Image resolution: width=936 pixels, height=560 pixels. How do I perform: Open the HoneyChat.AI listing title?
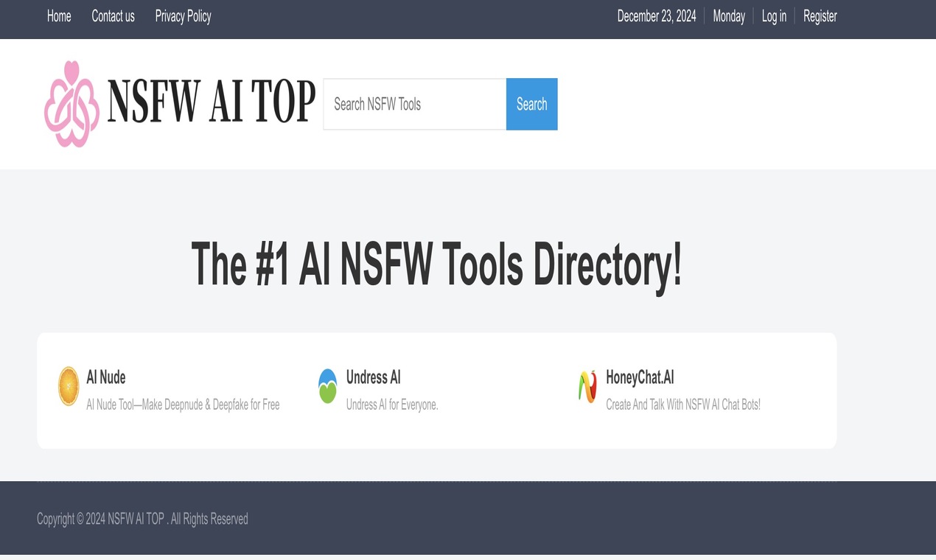click(x=640, y=377)
